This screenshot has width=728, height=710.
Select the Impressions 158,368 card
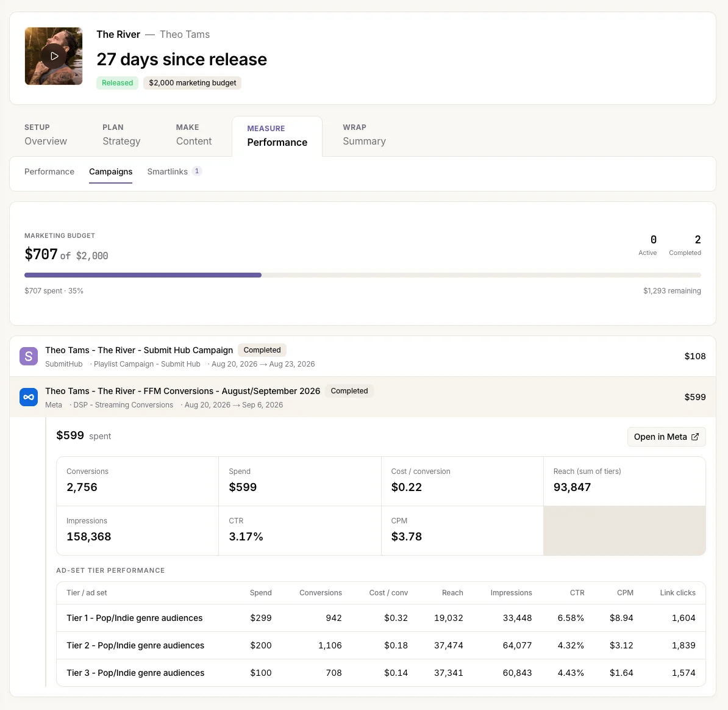[137, 531]
